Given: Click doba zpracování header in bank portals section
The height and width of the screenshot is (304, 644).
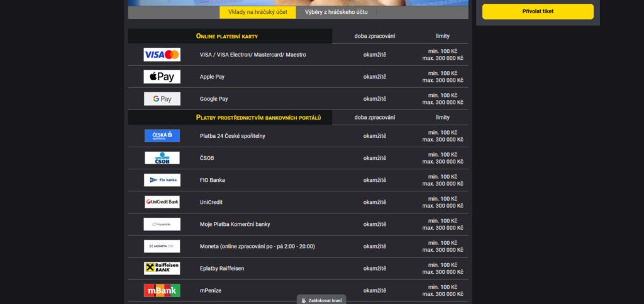Looking at the screenshot, I should [375, 118].
